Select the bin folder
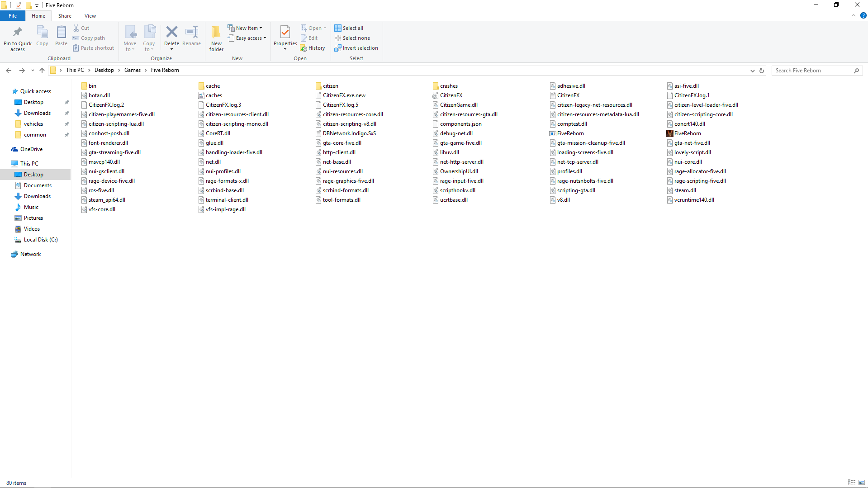 pyautogui.click(x=89, y=86)
